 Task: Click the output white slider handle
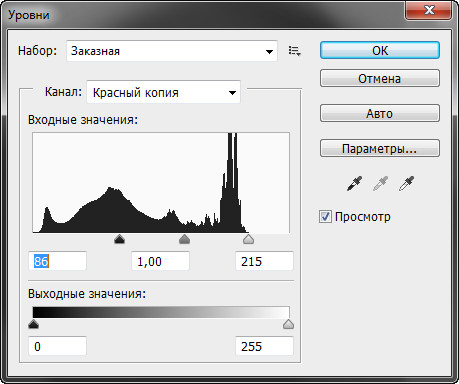click(288, 324)
